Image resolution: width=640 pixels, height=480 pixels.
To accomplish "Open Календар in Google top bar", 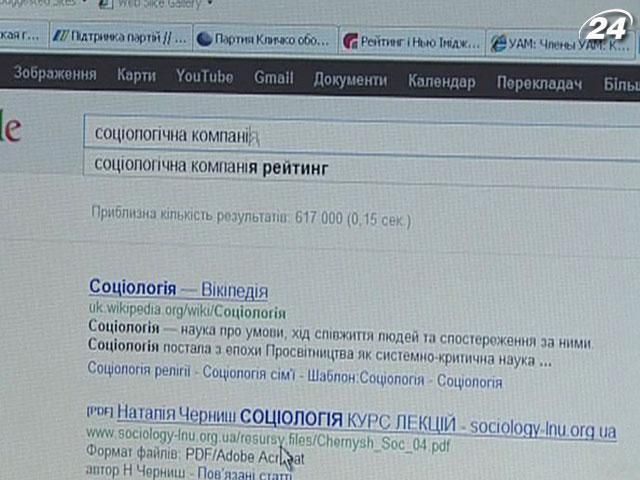I will click(442, 82).
